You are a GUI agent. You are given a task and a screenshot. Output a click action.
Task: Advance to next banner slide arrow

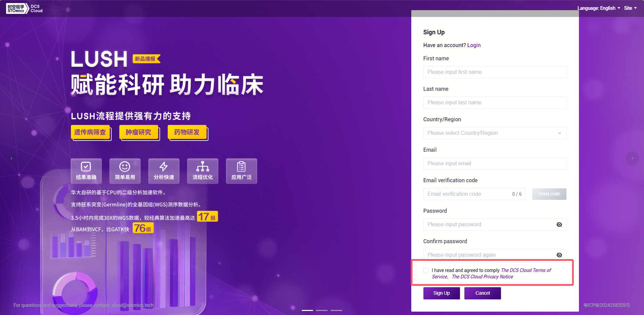click(x=632, y=158)
